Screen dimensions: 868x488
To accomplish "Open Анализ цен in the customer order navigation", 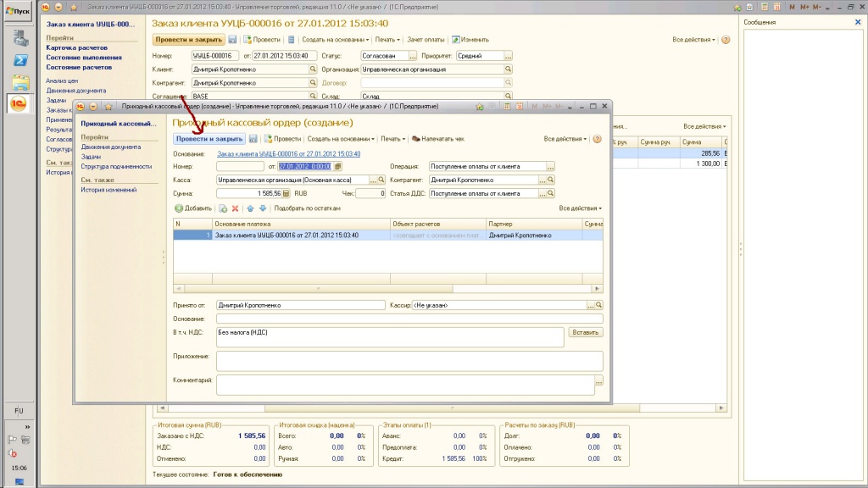I will [x=62, y=80].
